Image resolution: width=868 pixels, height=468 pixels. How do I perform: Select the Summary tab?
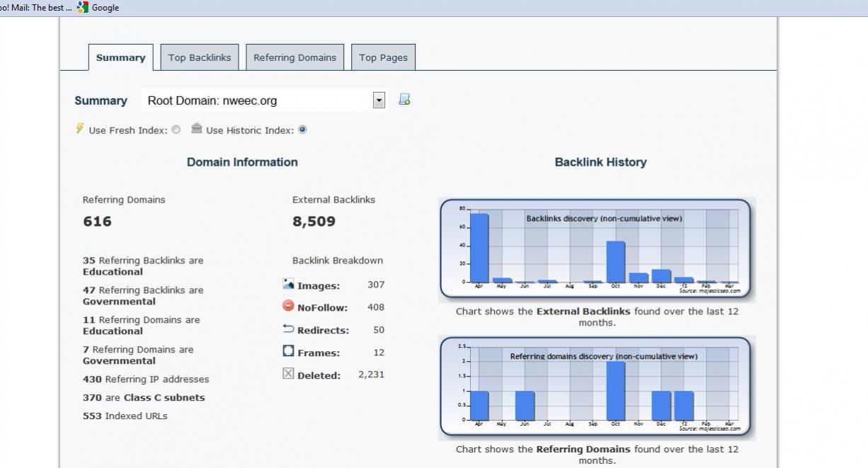(x=120, y=58)
